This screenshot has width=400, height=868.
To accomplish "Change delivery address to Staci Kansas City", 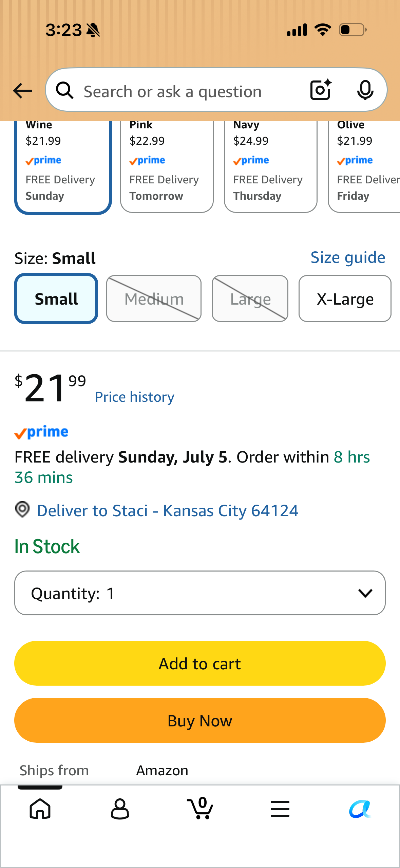I will [x=168, y=510].
